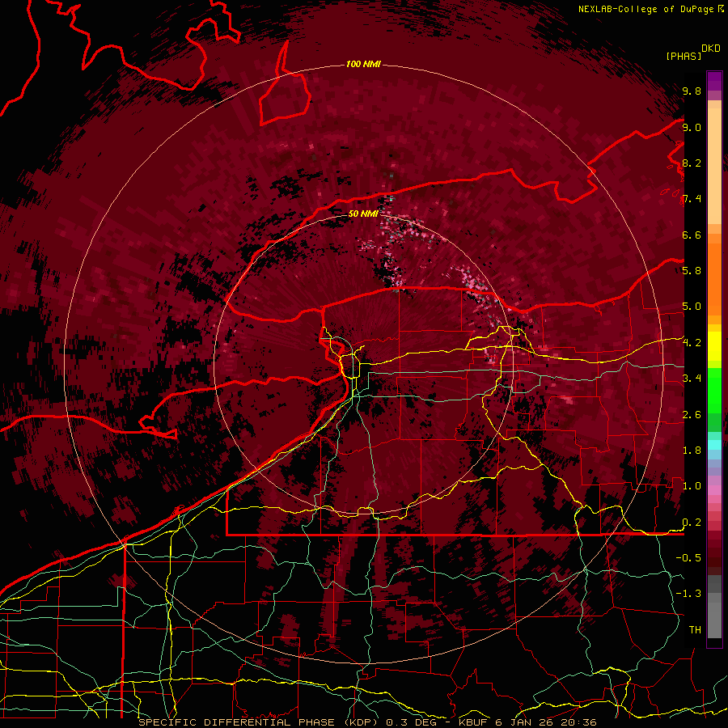Click the bright yellow color bar segment
The height and width of the screenshot is (728, 728).
[x=714, y=346]
